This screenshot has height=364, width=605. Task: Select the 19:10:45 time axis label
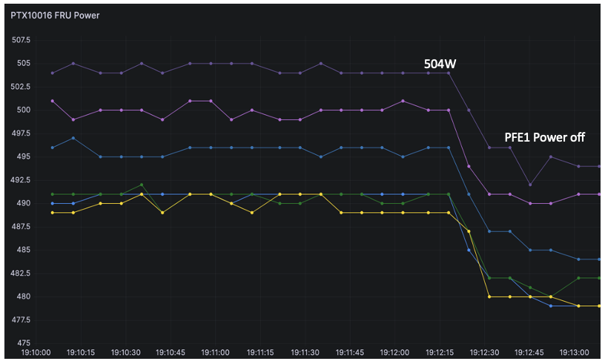[x=171, y=352]
